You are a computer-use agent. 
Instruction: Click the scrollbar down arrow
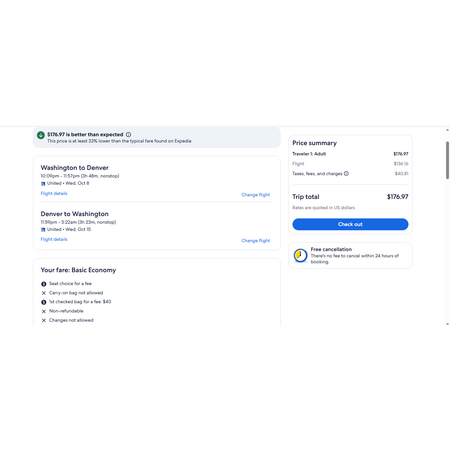point(447,324)
